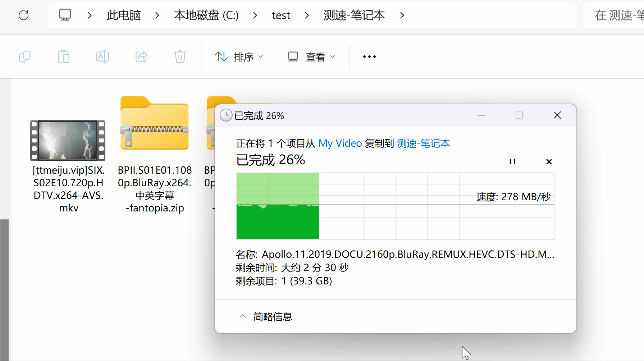Image resolution: width=644 pixels, height=361 pixels.
Task: Navigate to 此电脑 in the breadcrumb
Action: 124,15
